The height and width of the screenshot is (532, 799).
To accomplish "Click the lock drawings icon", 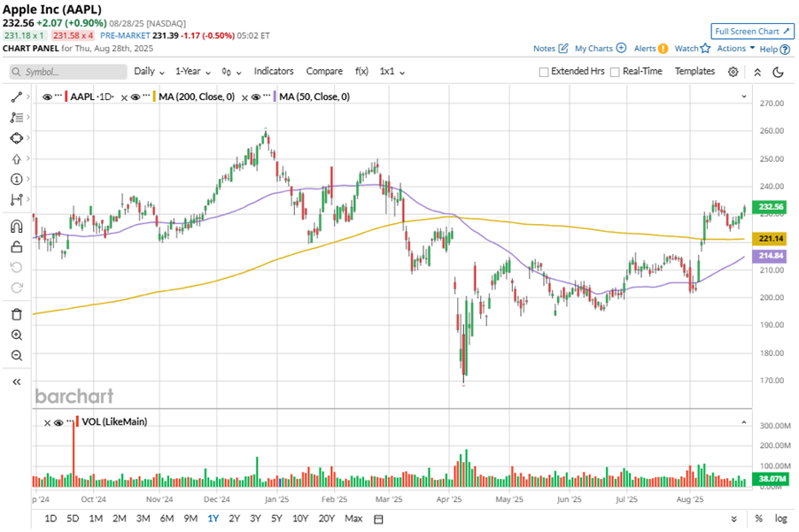I will tap(16, 247).
